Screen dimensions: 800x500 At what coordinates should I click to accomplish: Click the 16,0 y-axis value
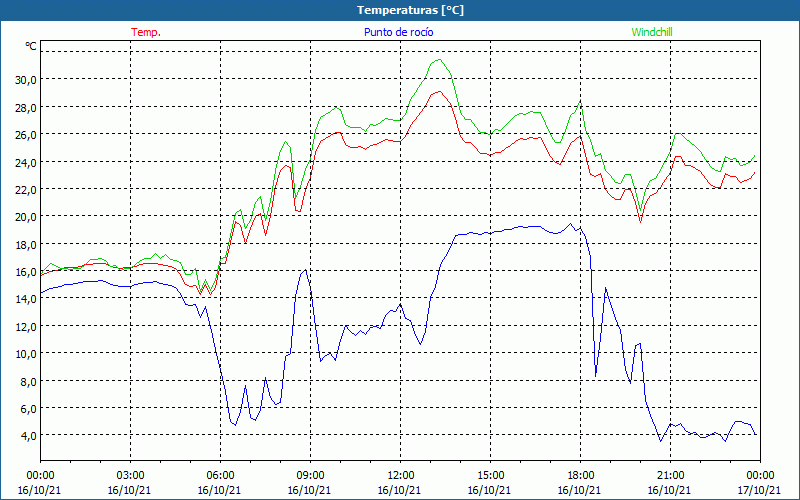(26, 271)
